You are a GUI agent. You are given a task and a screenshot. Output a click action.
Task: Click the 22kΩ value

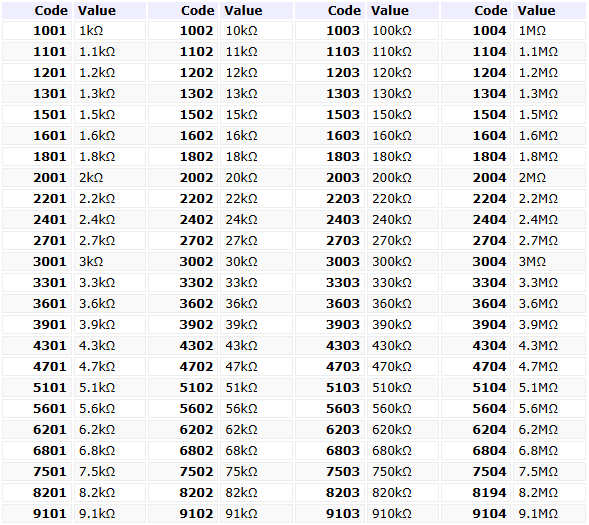pos(257,199)
